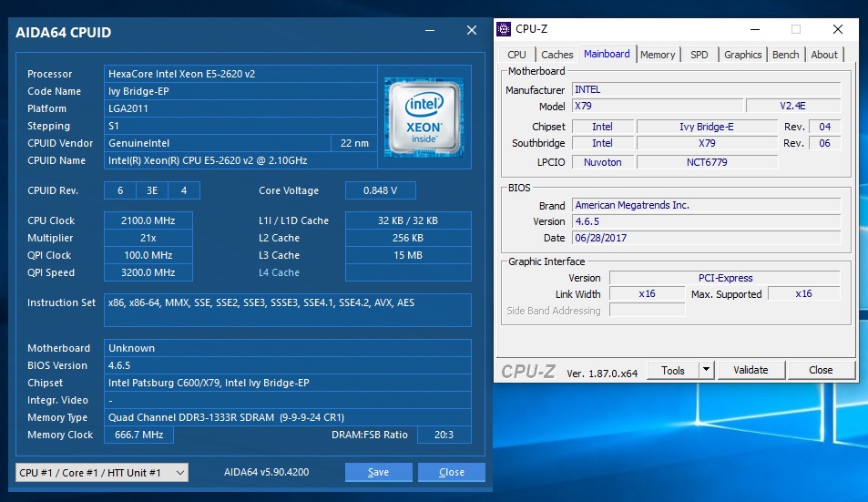Screen dimensions: 868x502
Task: Click the Motherboard value Unknown
Action: click(x=287, y=348)
